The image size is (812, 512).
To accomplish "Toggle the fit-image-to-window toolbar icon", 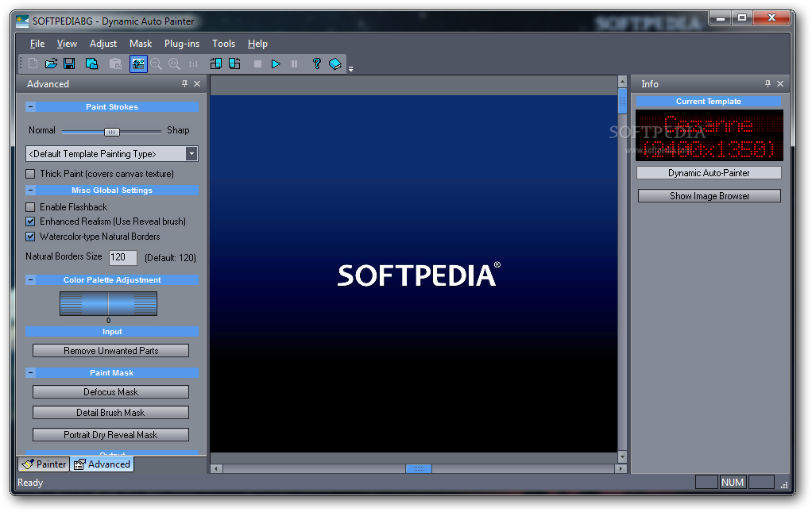I will [x=138, y=64].
